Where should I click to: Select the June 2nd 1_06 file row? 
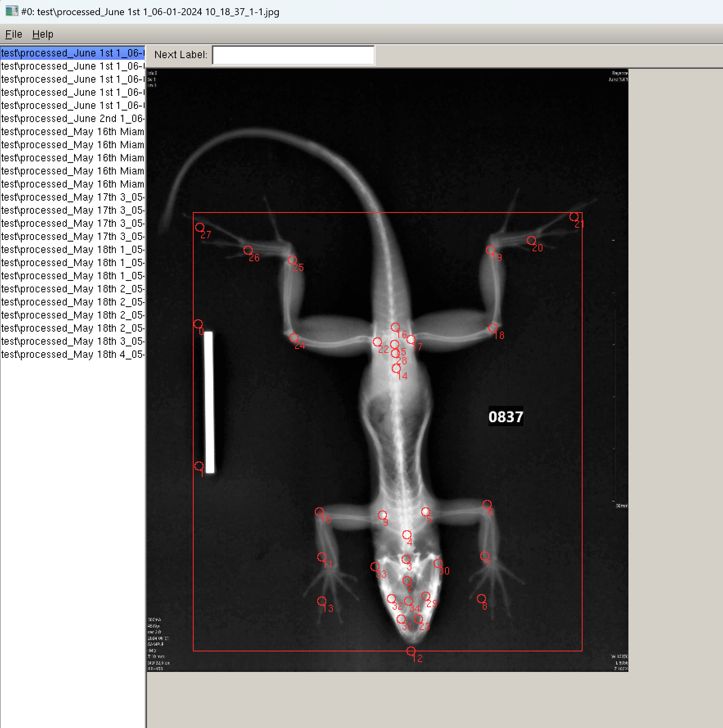(x=72, y=118)
